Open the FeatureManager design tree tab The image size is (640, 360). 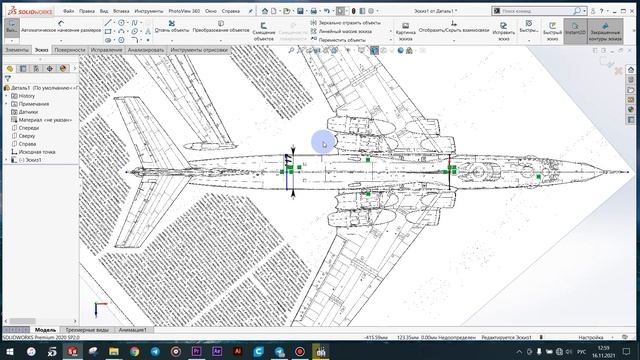click(x=10, y=69)
